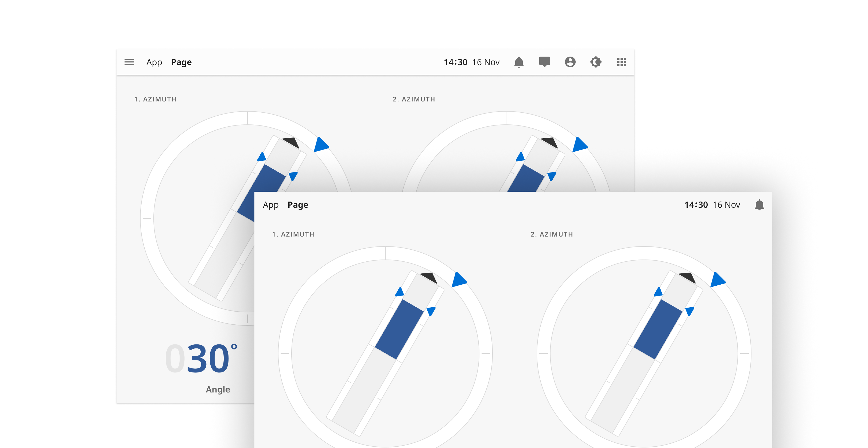
Task: Click left-side small blue thrust marker, back azimuth 2
Action: click(521, 157)
